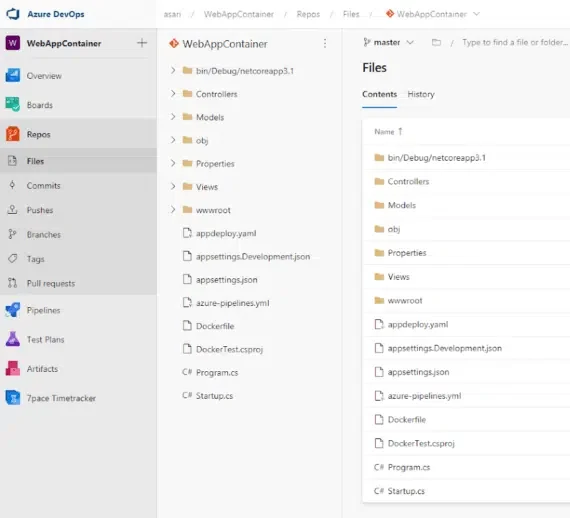Click the Azure DevOps logo icon
Viewport: 570px width, 518px height.
(13, 14)
